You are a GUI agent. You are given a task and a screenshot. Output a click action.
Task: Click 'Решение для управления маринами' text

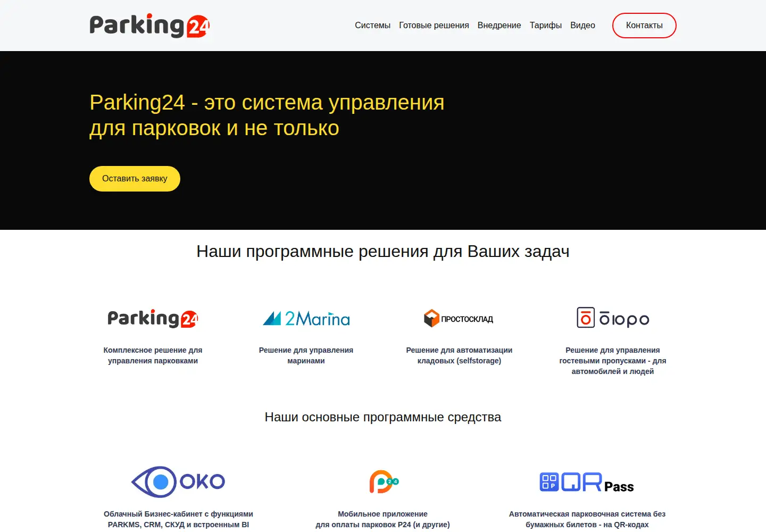click(306, 355)
